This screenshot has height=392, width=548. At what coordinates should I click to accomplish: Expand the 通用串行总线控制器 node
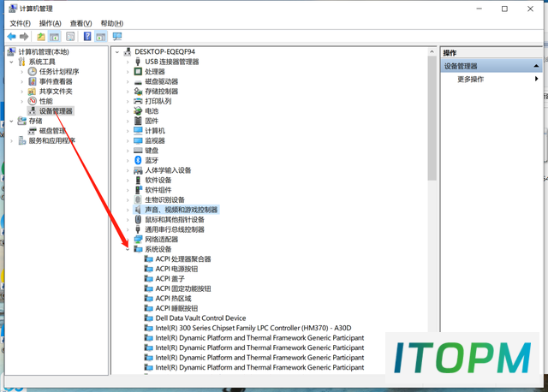coord(128,229)
